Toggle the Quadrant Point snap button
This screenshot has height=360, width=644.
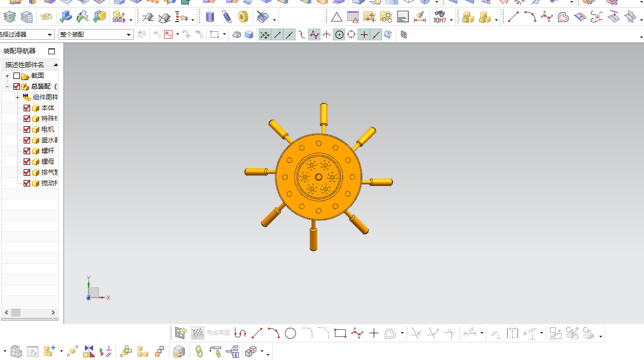(x=351, y=35)
